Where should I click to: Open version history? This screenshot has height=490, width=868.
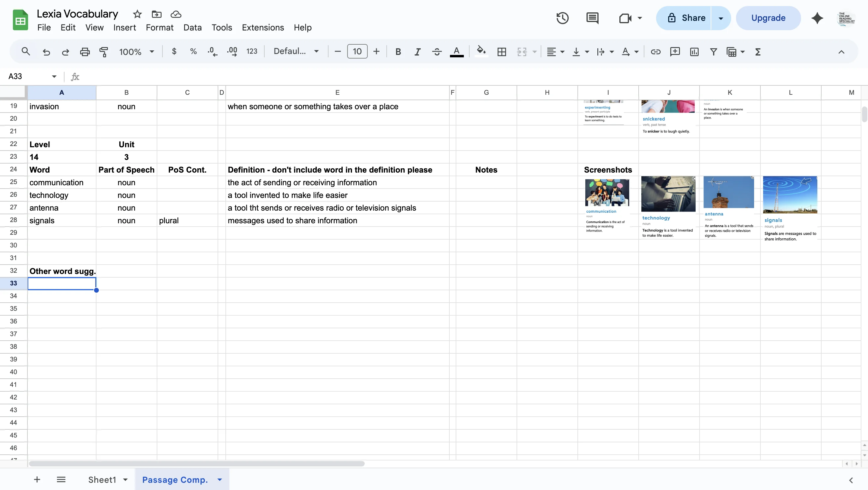562,18
